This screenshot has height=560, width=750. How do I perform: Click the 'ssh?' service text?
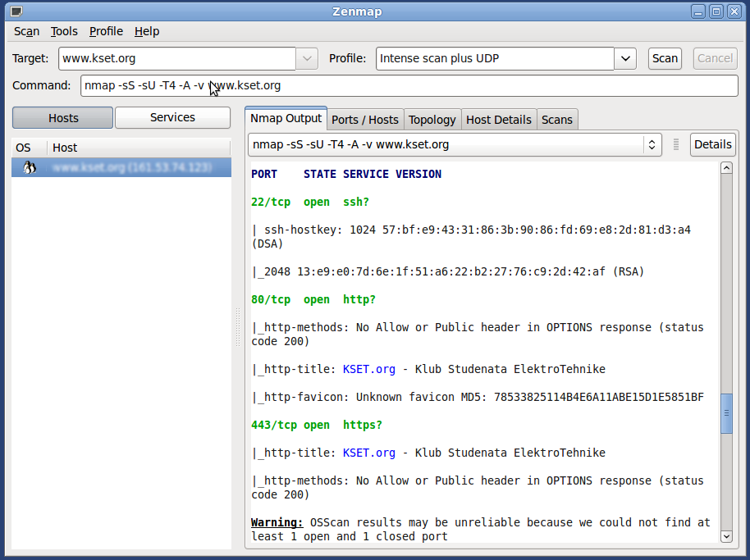tap(356, 203)
